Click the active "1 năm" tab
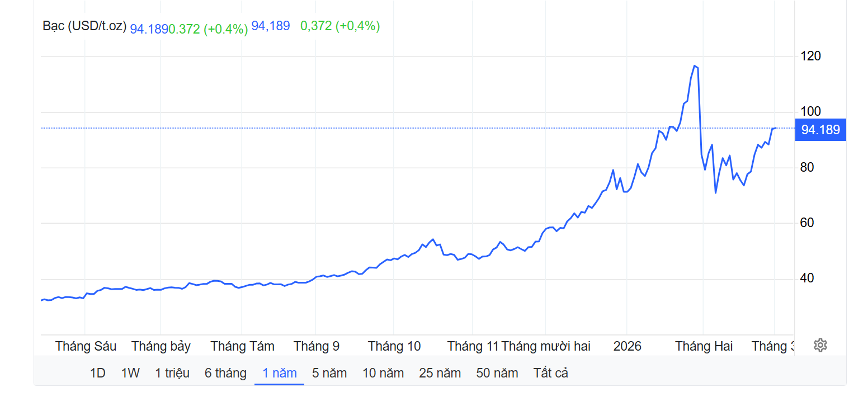Image resolution: width=868 pixels, height=406 pixels. pos(279,373)
